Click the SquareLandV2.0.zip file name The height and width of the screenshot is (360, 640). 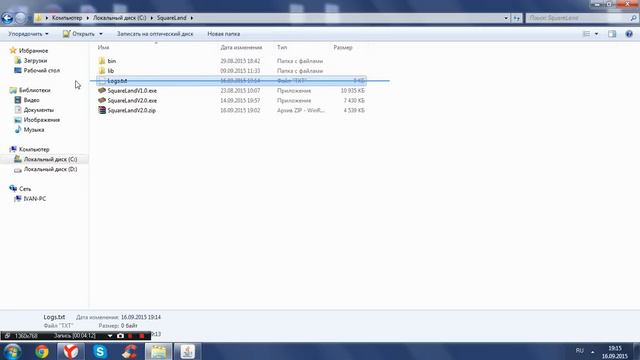[x=131, y=110]
